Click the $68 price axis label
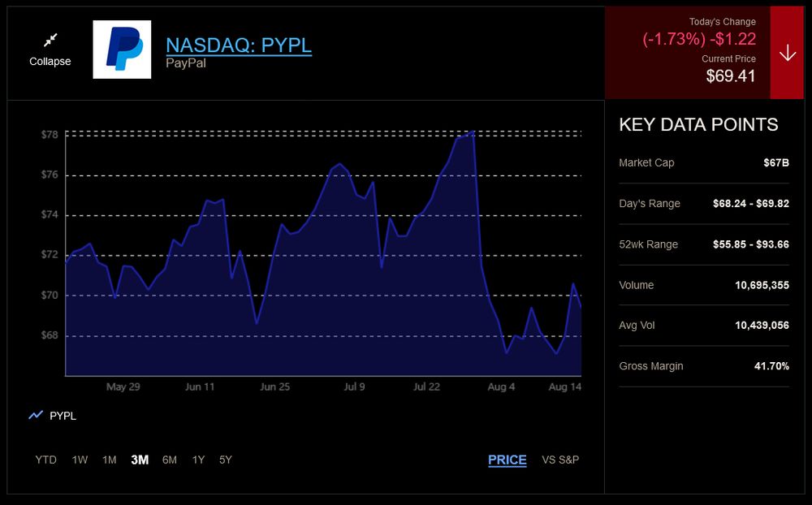The height and width of the screenshot is (505, 812). 50,335
